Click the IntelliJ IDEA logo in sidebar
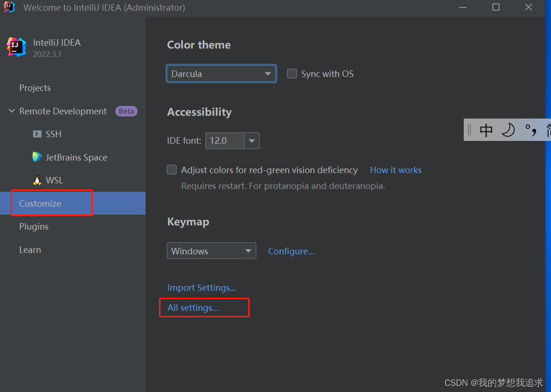551x392 pixels. [x=16, y=47]
